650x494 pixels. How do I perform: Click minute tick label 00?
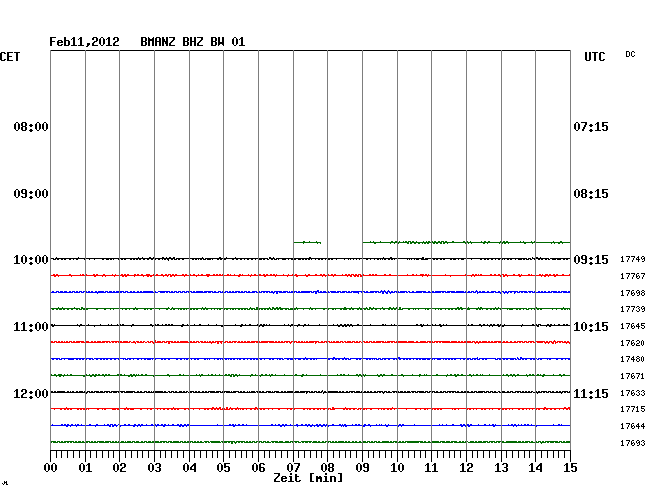[x=51, y=468]
